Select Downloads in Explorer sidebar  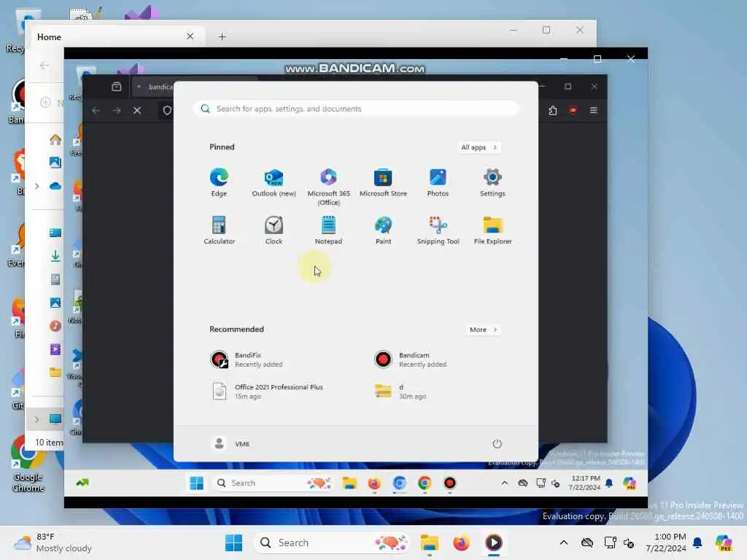coord(55,256)
